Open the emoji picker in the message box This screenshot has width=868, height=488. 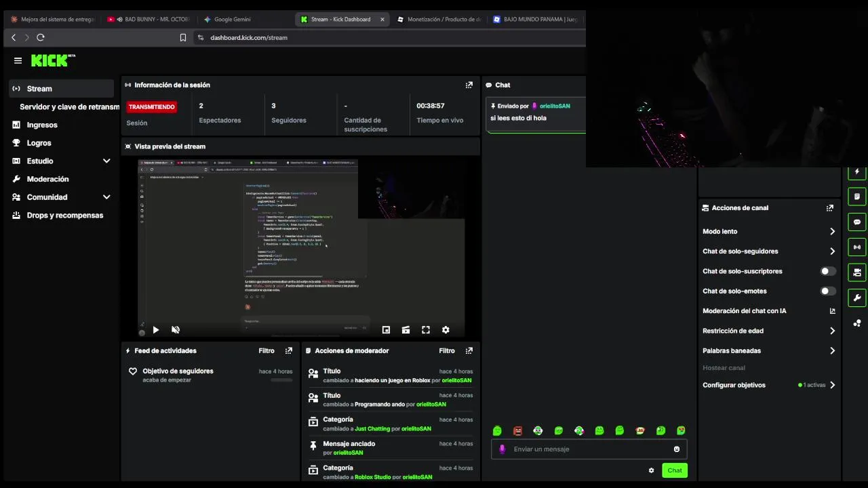click(x=677, y=449)
